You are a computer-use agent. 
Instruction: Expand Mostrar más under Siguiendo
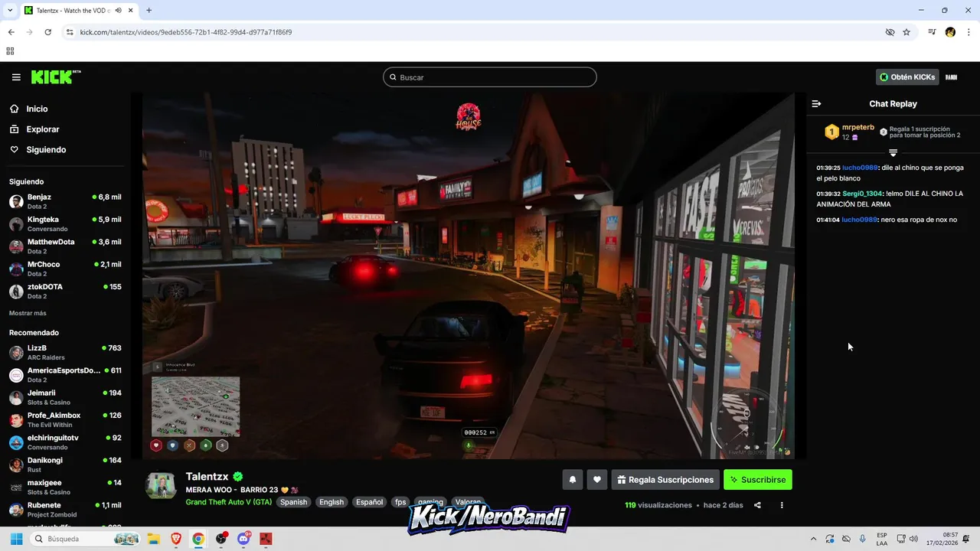[28, 313]
